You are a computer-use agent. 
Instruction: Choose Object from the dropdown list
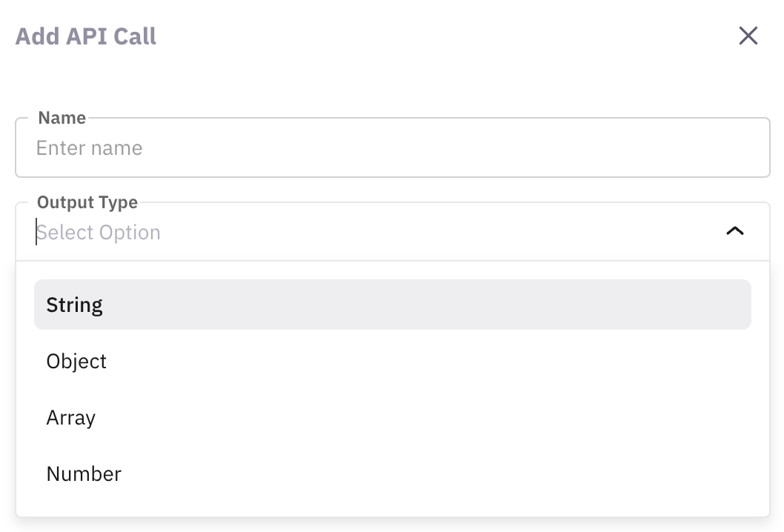(76, 361)
